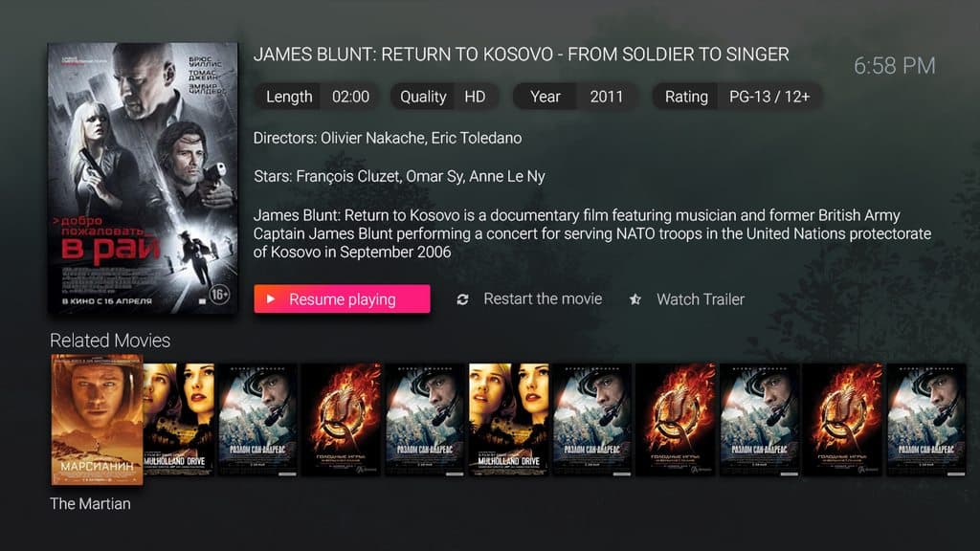This screenshot has width=980, height=551.
Task: Click the documentary description paragraph
Action: 591,233
